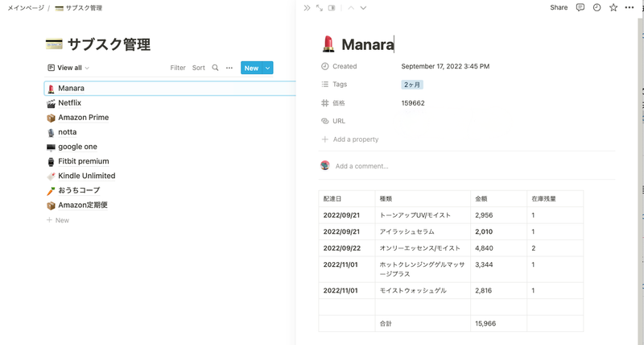Image resolution: width=644 pixels, height=345 pixels.
Task: Click the 在庫残量 table header cell
Action: [555, 198]
